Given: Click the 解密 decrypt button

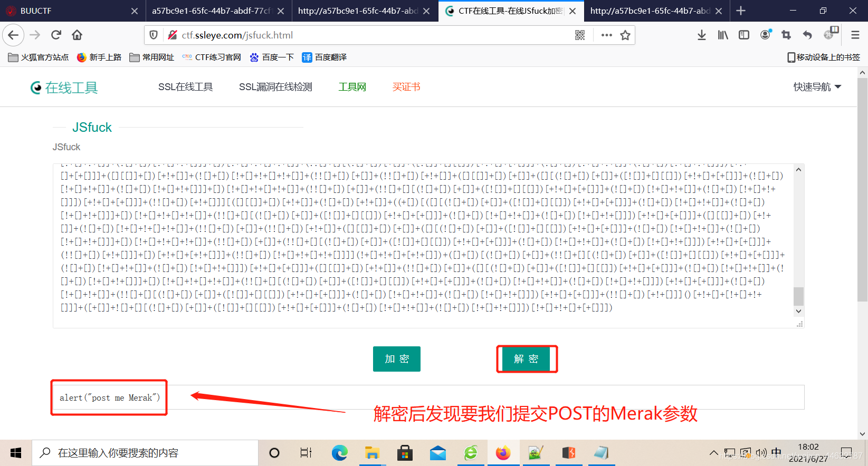Looking at the screenshot, I should coord(526,359).
